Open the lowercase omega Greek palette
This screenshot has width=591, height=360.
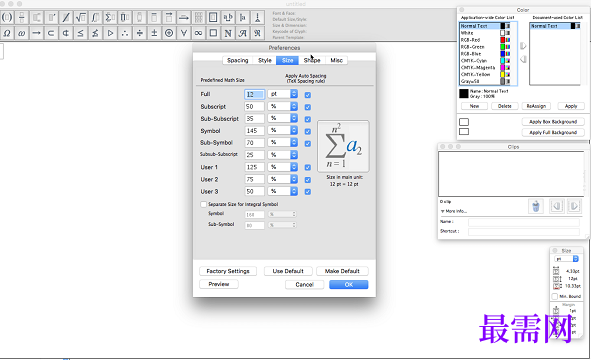tap(22, 33)
